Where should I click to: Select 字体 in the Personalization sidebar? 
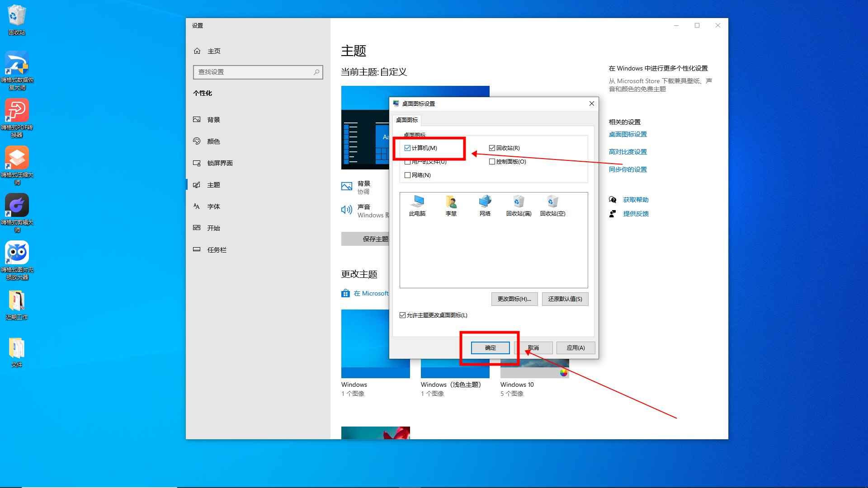(213, 206)
